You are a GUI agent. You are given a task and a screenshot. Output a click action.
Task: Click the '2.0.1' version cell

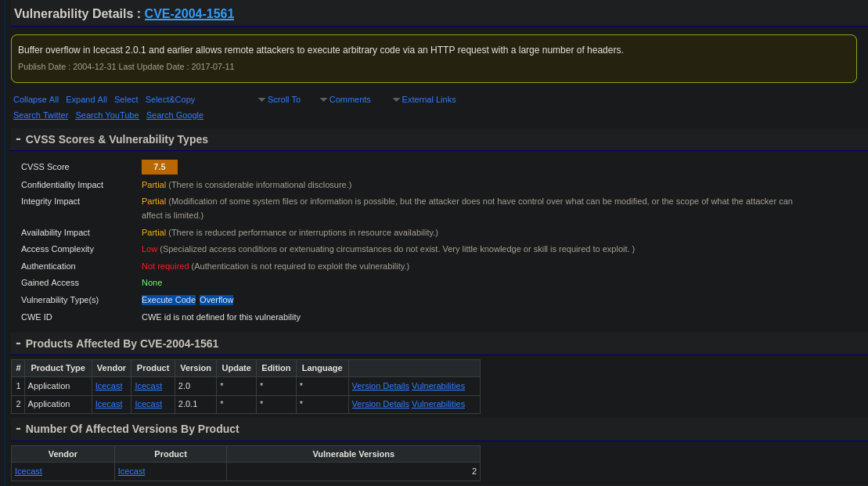tap(196, 404)
